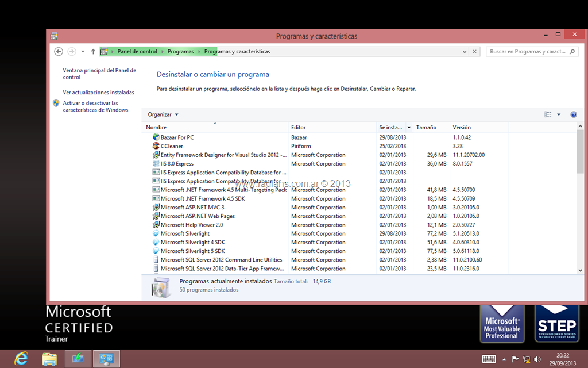588x368 pixels.
Task: Click the Buscar en Programas search field
Action: [527, 52]
